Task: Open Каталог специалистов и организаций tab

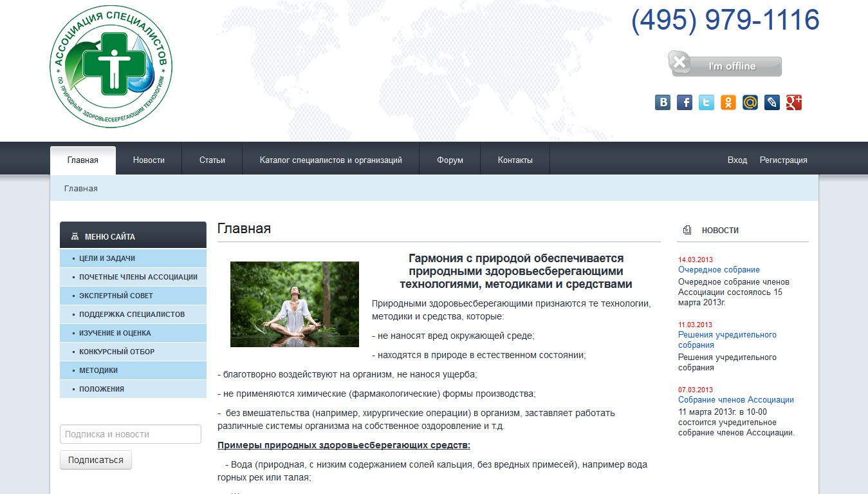Action: click(331, 160)
